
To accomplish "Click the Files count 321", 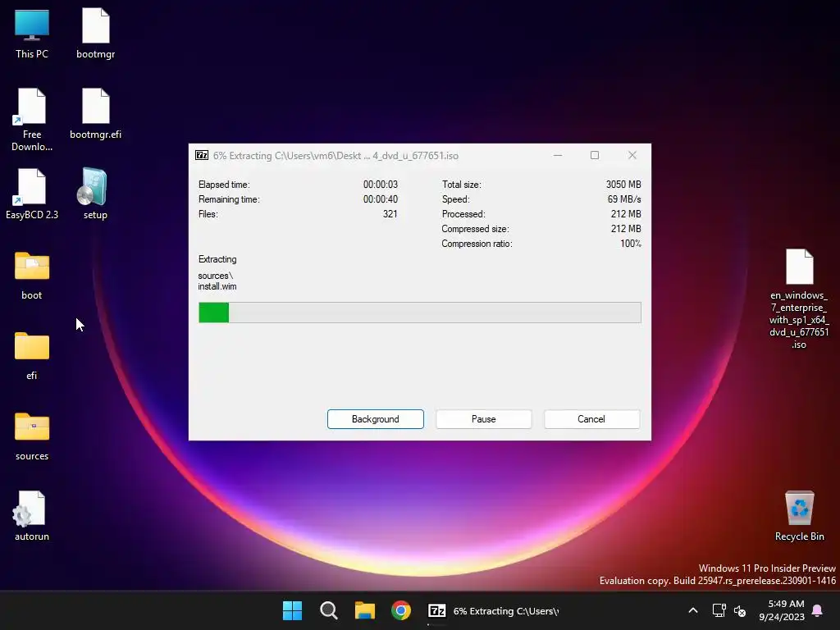I will coord(390,214).
